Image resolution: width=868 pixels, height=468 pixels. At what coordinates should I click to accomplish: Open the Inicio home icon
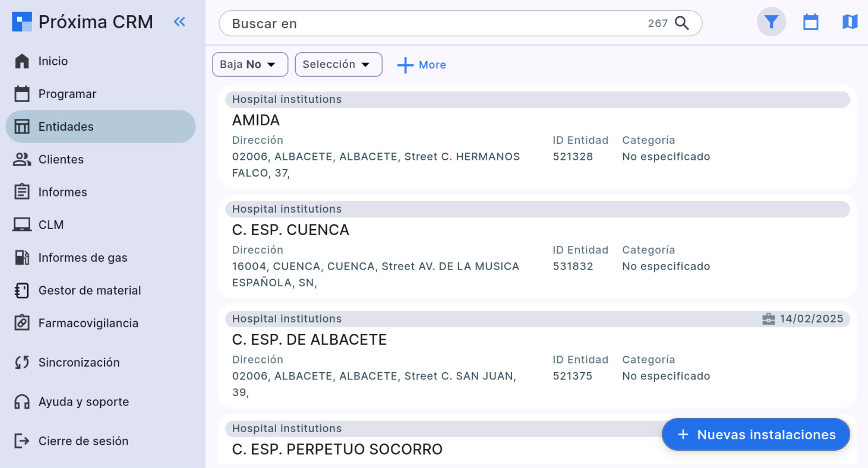coord(21,61)
